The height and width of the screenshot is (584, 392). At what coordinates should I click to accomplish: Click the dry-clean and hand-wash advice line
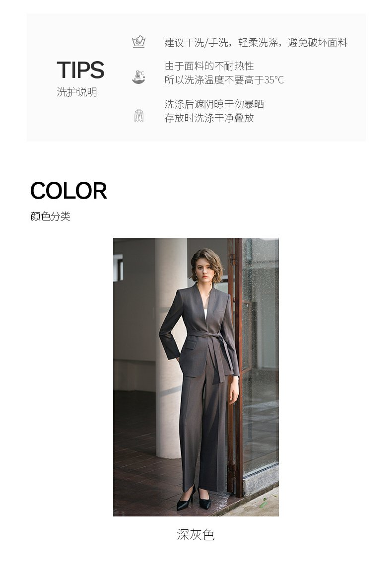pyautogui.click(x=256, y=43)
